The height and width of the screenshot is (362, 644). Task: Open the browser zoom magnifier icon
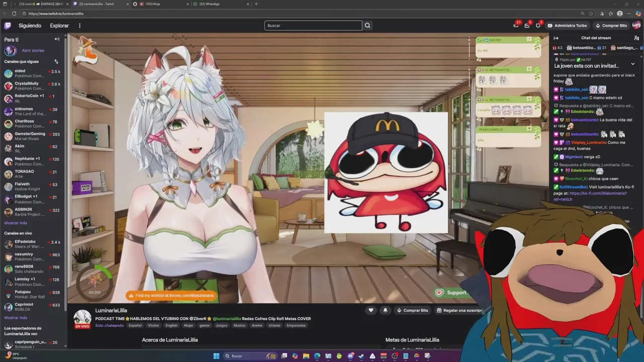[583, 14]
